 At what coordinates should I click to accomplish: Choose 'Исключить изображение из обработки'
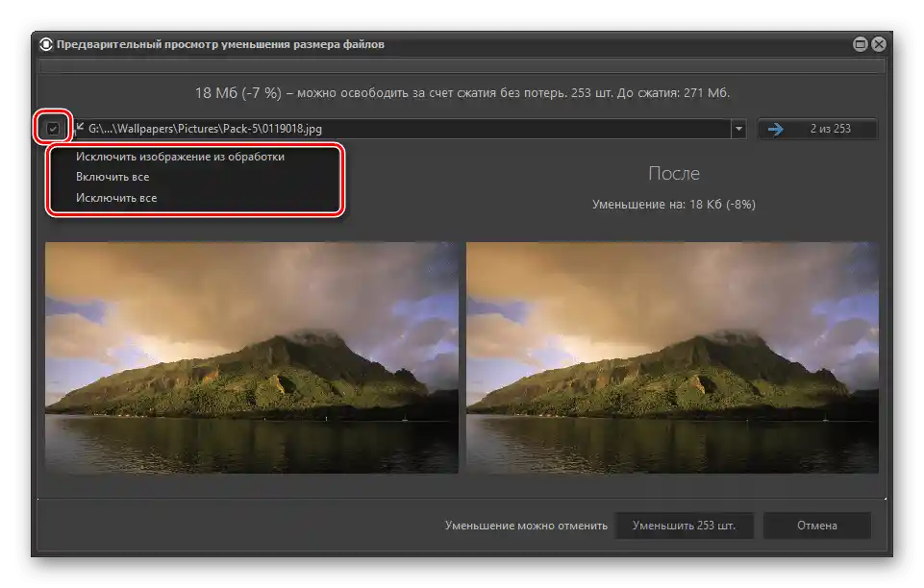point(180,157)
